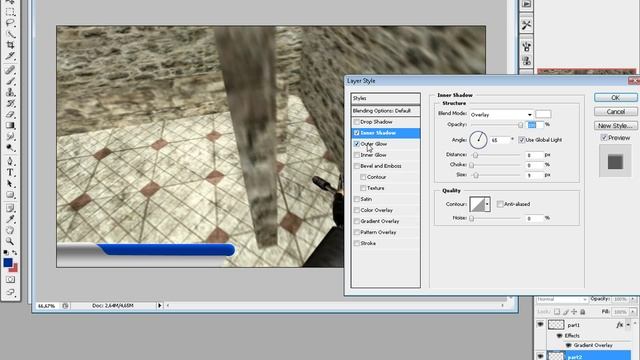Collapse part1 layer effects arrow
Viewport: 640px width, 360px height.
pos(628,325)
